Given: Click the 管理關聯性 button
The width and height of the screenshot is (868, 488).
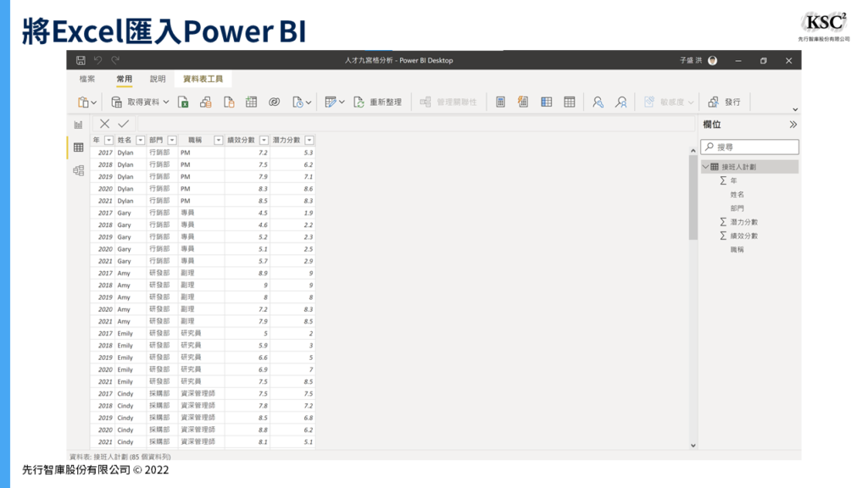Looking at the screenshot, I should click(448, 102).
